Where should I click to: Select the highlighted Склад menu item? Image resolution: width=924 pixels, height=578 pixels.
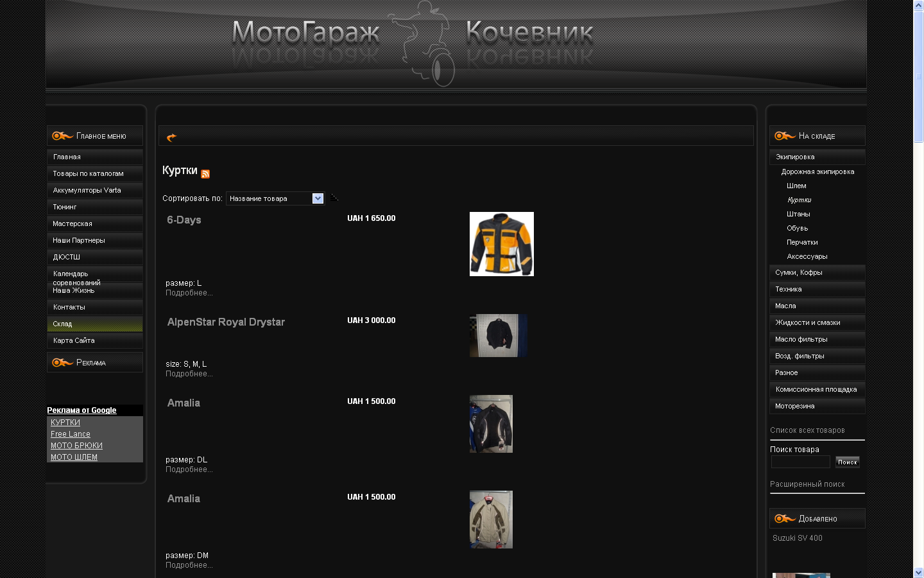tap(95, 324)
